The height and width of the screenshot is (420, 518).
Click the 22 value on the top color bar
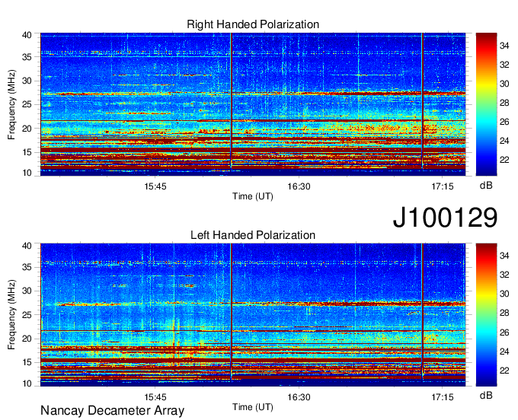click(504, 160)
